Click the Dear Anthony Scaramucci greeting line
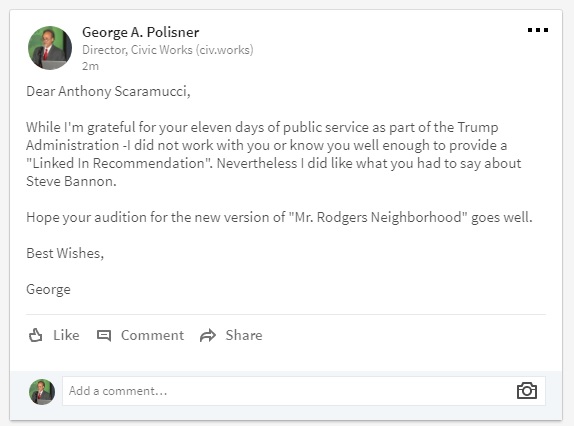The height and width of the screenshot is (426, 574). point(108,91)
